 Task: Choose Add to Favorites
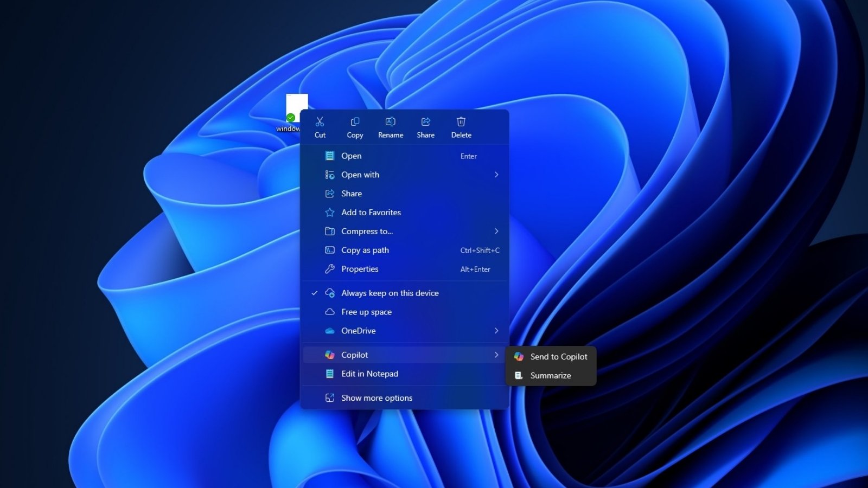pos(405,213)
